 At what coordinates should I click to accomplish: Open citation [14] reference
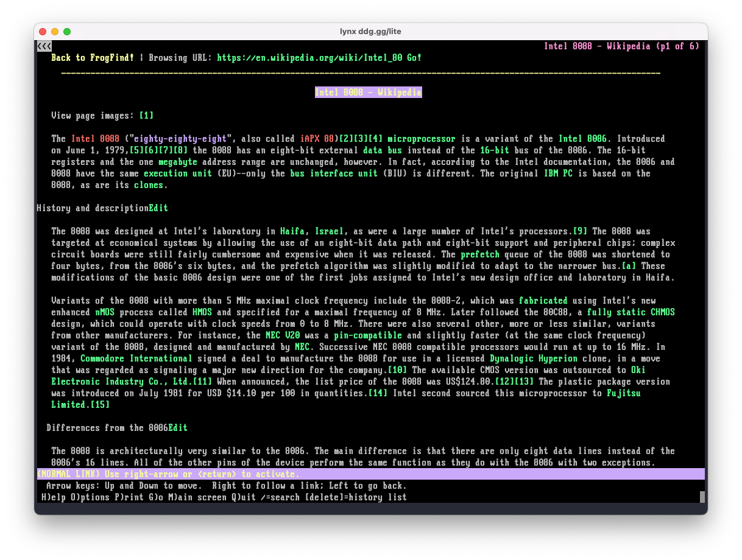point(378,393)
